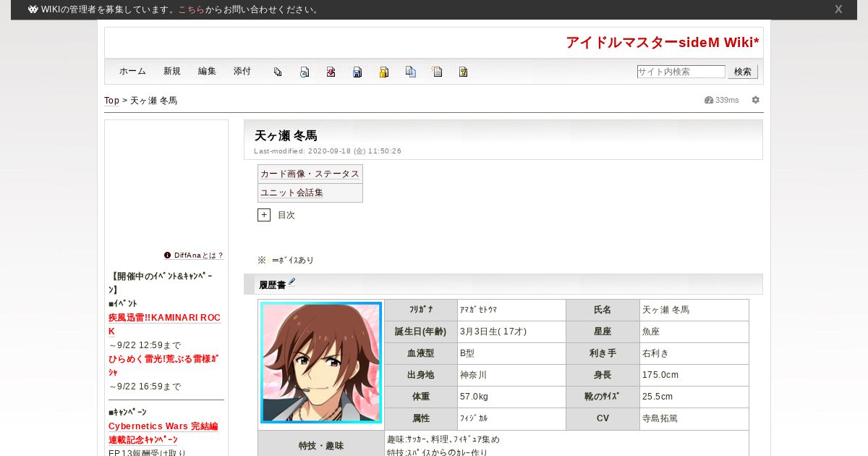The height and width of the screenshot is (456, 868).
Task: Click the サイト内検索 search field
Action: (x=681, y=72)
